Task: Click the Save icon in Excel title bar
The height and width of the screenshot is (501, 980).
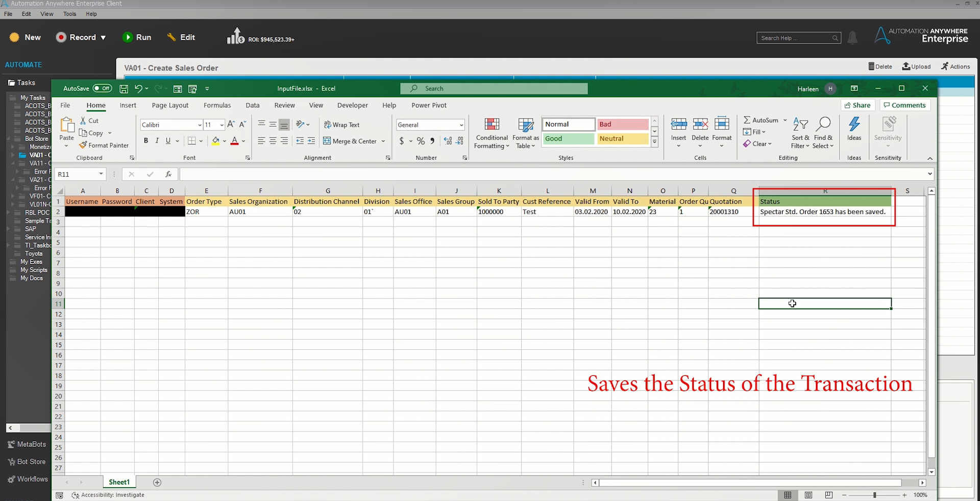Action: point(124,89)
